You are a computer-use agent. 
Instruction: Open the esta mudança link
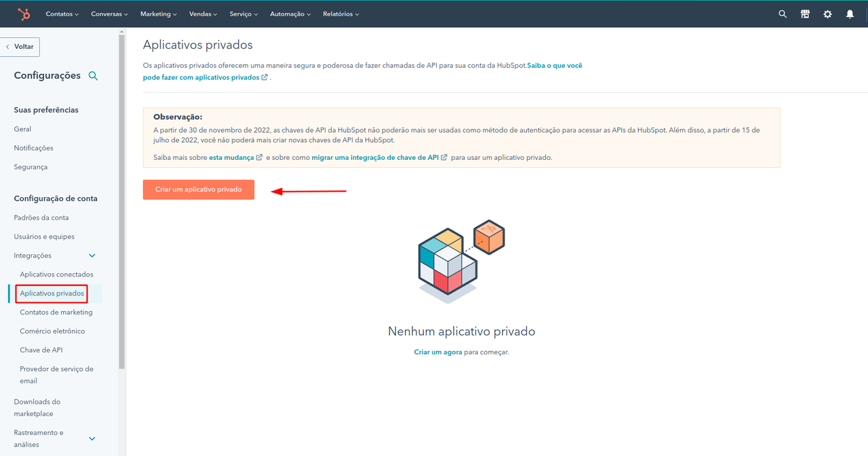pyautogui.click(x=231, y=157)
